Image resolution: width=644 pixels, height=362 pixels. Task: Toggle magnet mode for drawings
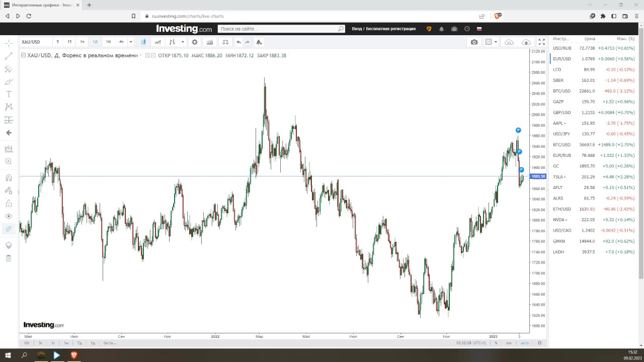point(9,178)
